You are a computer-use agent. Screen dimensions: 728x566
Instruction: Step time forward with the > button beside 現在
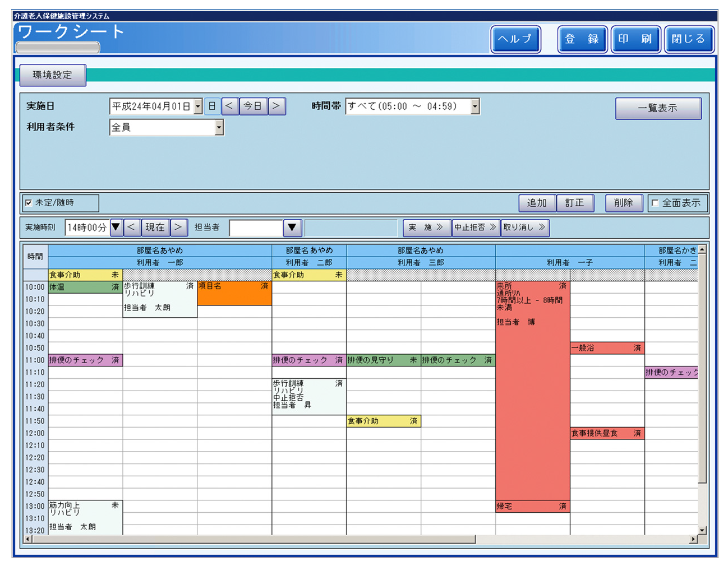178,228
